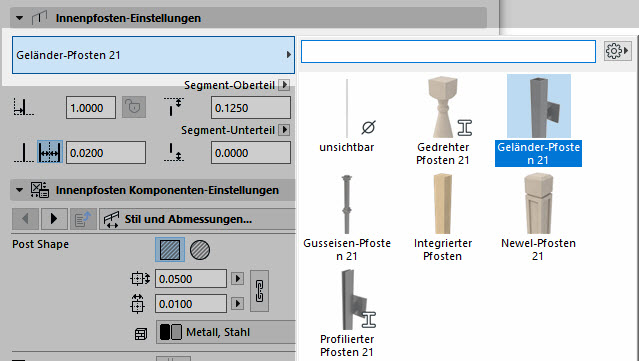
Task: Click the search field in post library
Action: (x=448, y=51)
